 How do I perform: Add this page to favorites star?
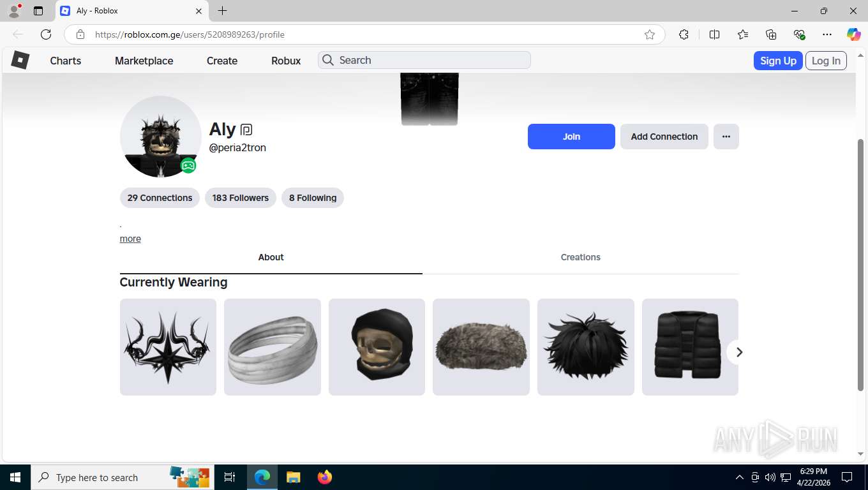(x=650, y=34)
